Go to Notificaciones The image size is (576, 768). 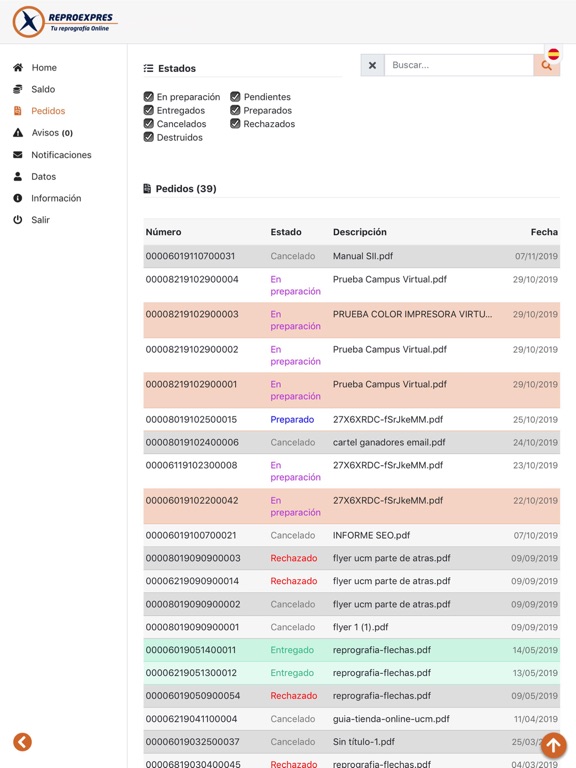61,155
